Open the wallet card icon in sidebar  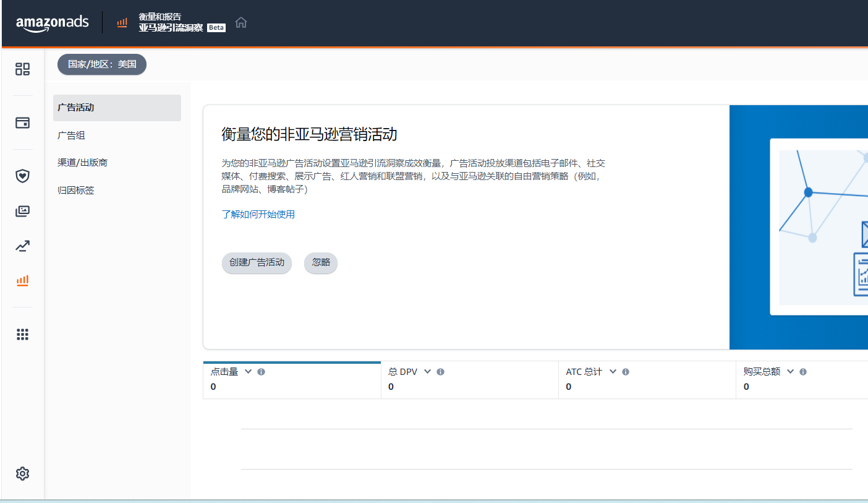[23, 123]
